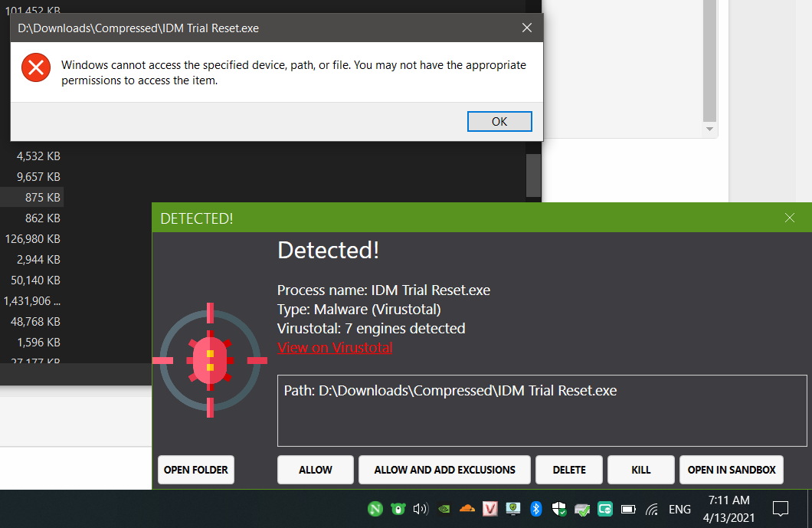The width and height of the screenshot is (812, 528).
Task: Click the vertical scrollbar in the white window
Action: pos(709,61)
